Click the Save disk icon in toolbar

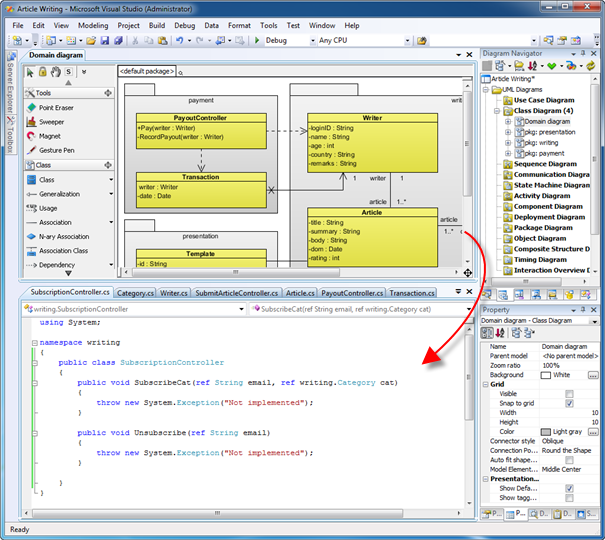[105, 41]
